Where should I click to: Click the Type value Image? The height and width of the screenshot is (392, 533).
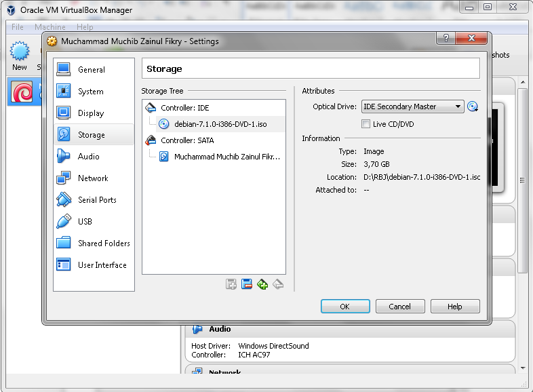point(374,151)
